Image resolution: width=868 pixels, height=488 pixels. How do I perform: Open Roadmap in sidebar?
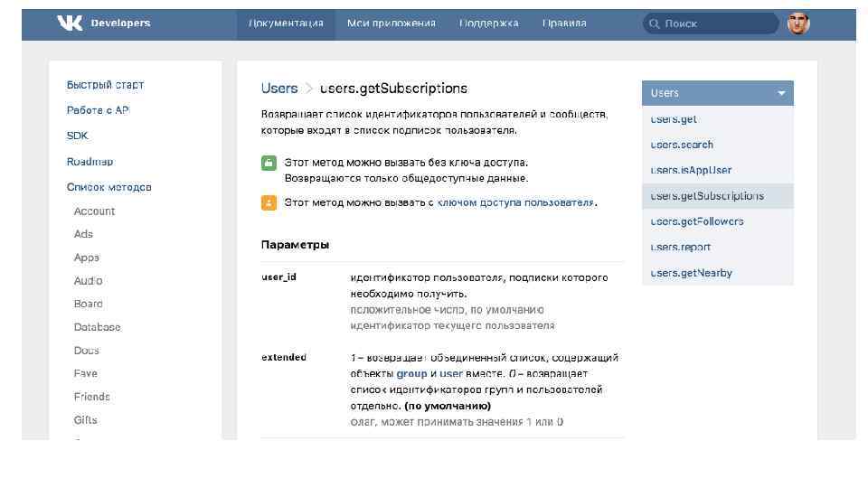[x=90, y=162]
